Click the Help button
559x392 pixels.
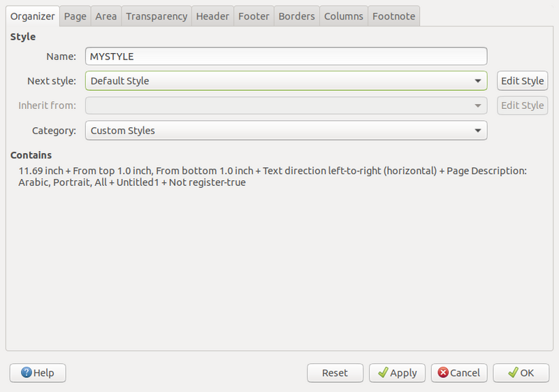coord(38,372)
